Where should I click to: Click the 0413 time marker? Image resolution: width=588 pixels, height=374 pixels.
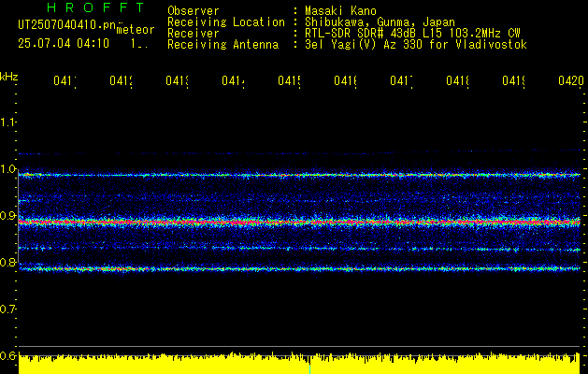click(x=177, y=80)
